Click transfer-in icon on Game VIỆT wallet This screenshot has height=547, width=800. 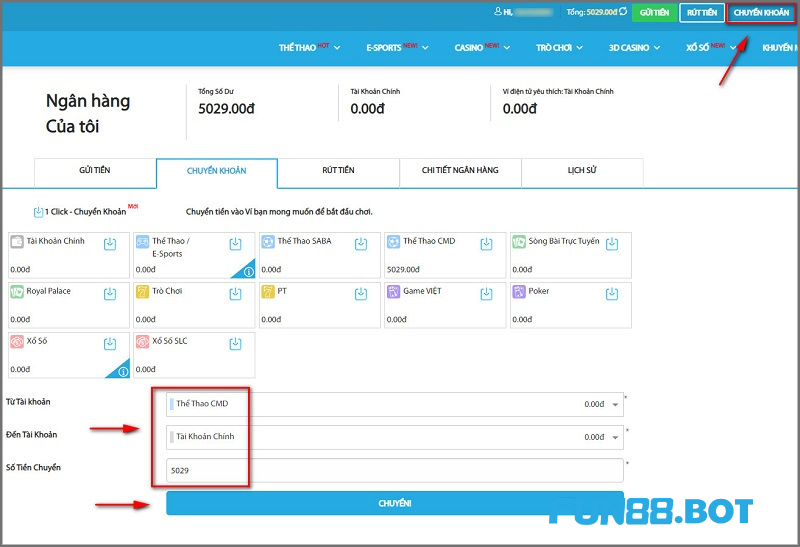(487, 294)
